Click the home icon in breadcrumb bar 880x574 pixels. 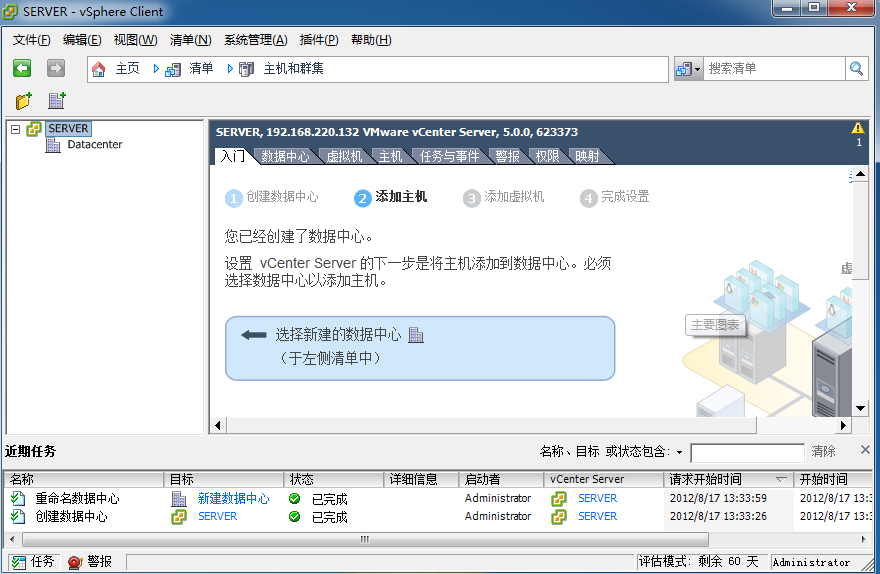point(99,69)
